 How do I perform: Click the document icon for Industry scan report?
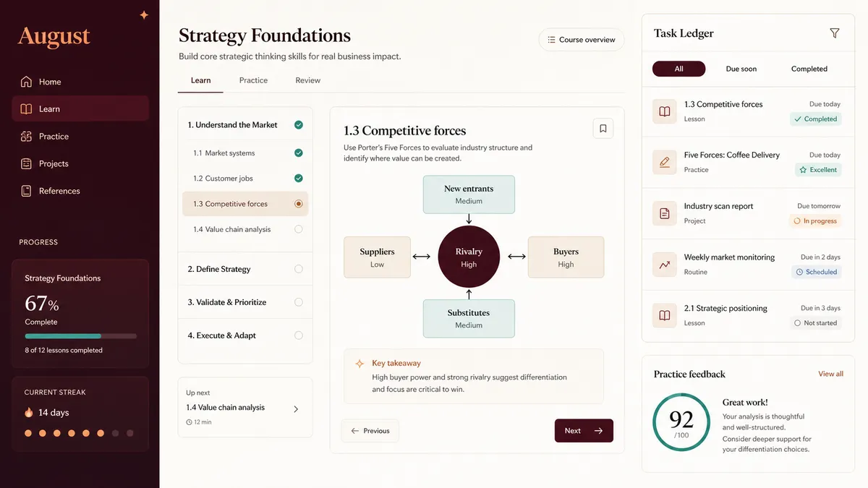coord(664,213)
